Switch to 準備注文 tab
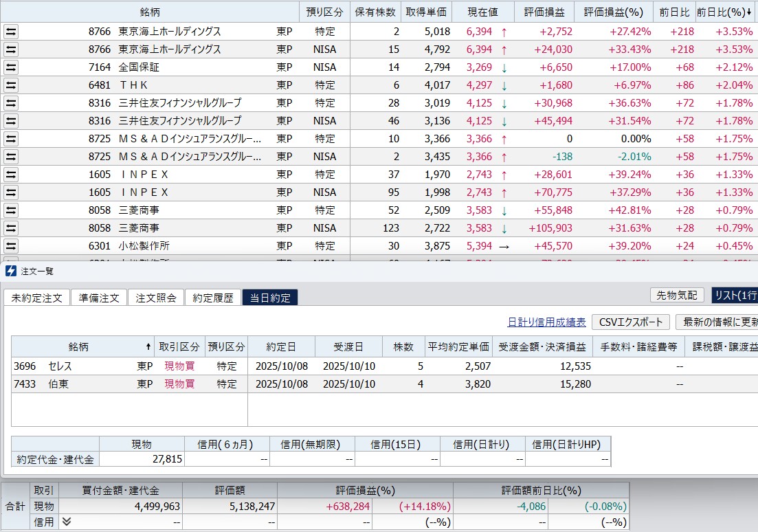This screenshot has height=532, width=758. point(99,298)
